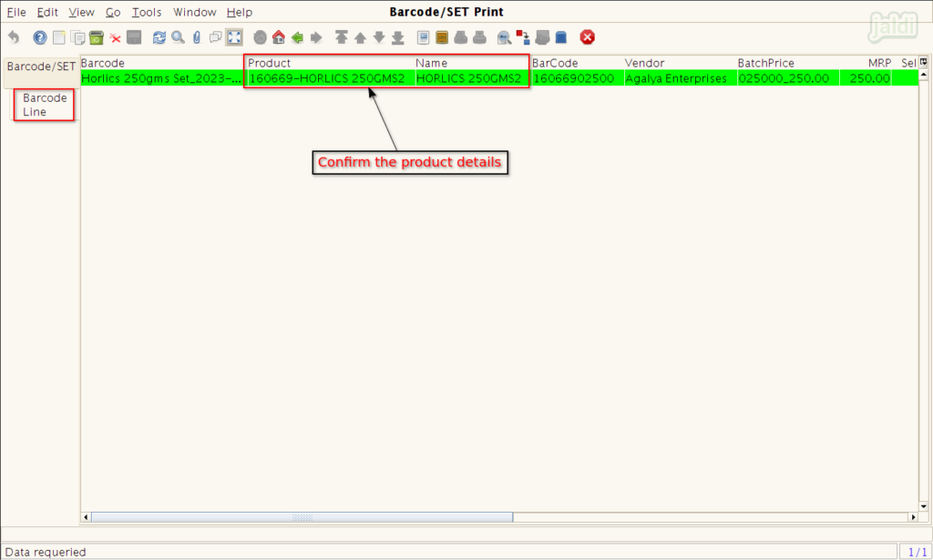This screenshot has height=560, width=933.
Task: Click the Print preview icon
Action: [460, 37]
